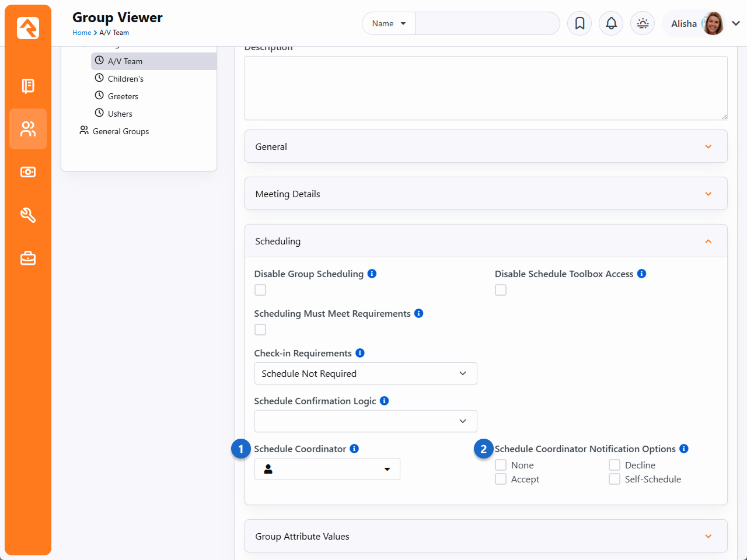Image resolution: width=747 pixels, height=560 pixels.
Task: Show info for Schedule Confirmation Logic
Action: point(384,401)
